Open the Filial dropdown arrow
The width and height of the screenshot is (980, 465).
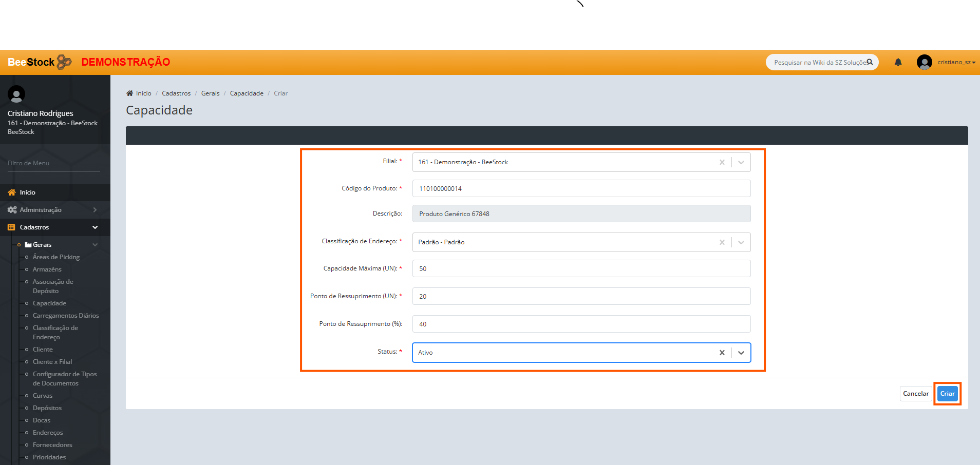point(741,162)
